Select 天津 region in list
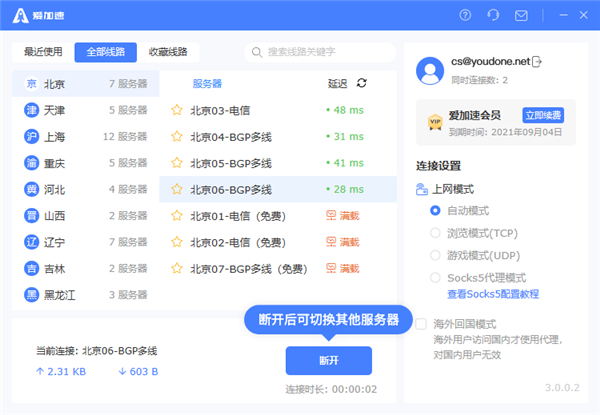This screenshot has width=600, height=415. click(x=86, y=110)
